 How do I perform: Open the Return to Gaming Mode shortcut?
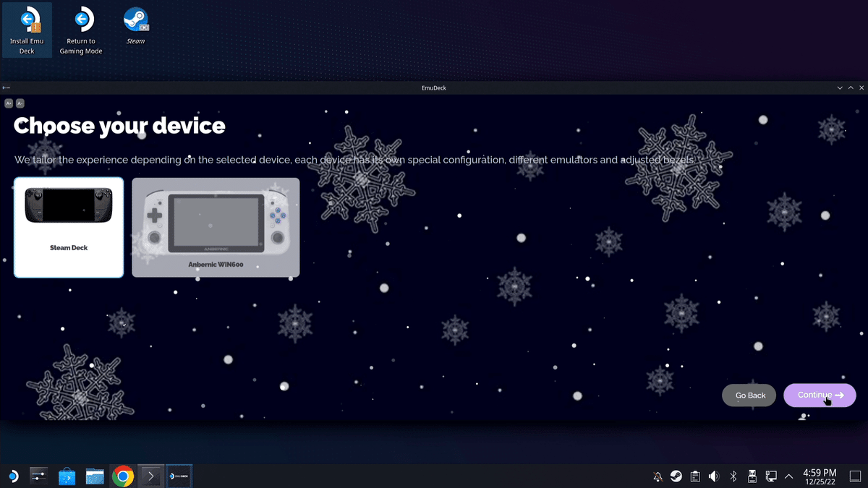[x=81, y=31]
